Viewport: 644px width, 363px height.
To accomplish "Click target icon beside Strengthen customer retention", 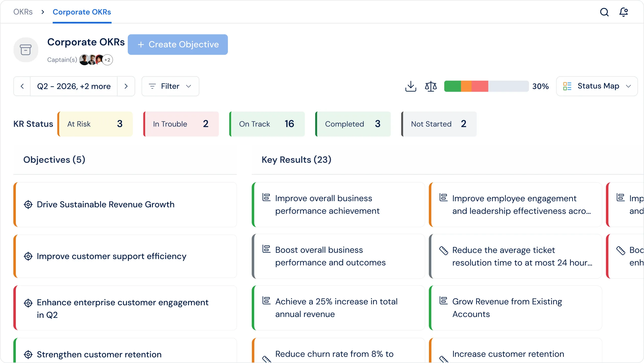I will coord(28,355).
